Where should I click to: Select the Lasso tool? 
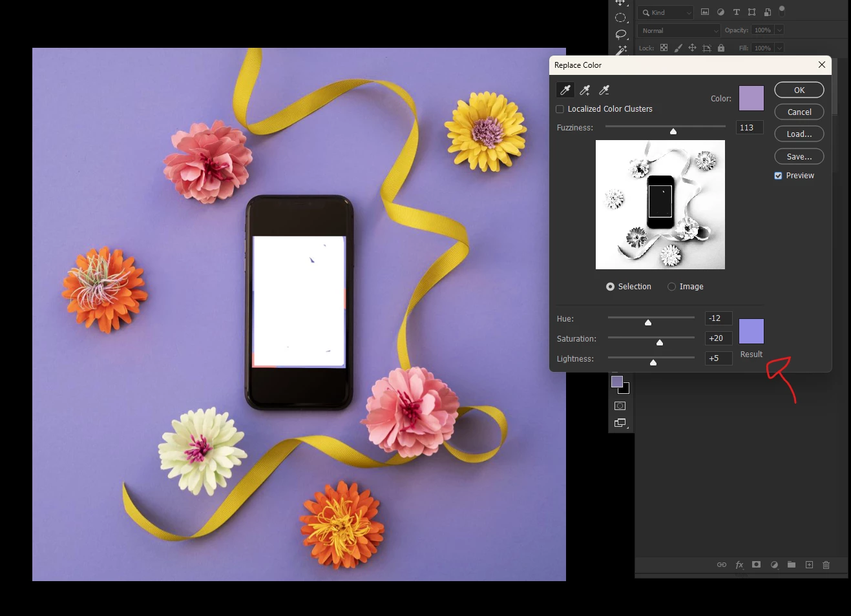pyautogui.click(x=621, y=34)
